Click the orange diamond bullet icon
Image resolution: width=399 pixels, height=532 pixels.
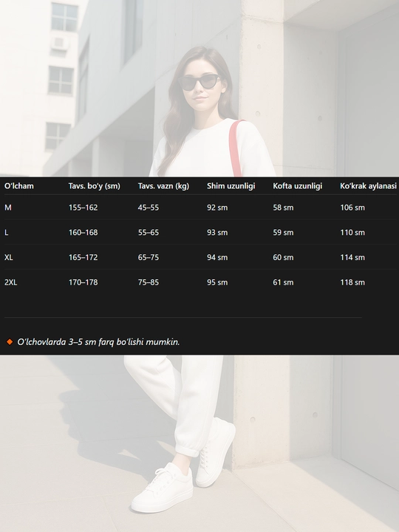[10, 341]
